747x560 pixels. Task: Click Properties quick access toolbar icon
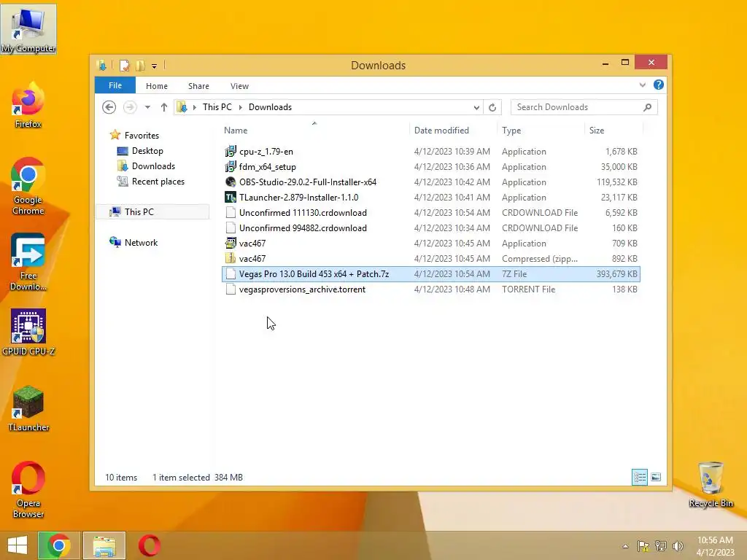click(x=124, y=65)
